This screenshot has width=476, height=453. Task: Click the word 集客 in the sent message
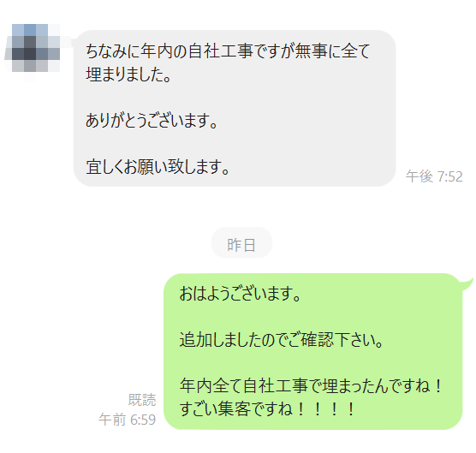point(235,409)
